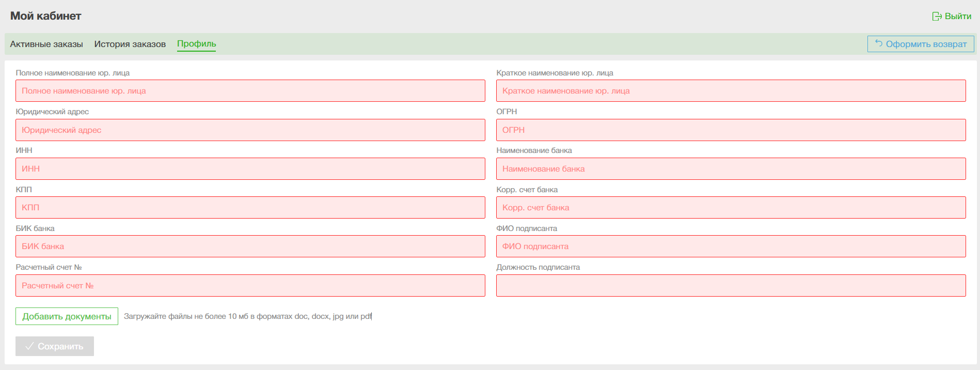Focus the ФИО подписанта input
This screenshot has width=980, height=370.
(731, 246)
